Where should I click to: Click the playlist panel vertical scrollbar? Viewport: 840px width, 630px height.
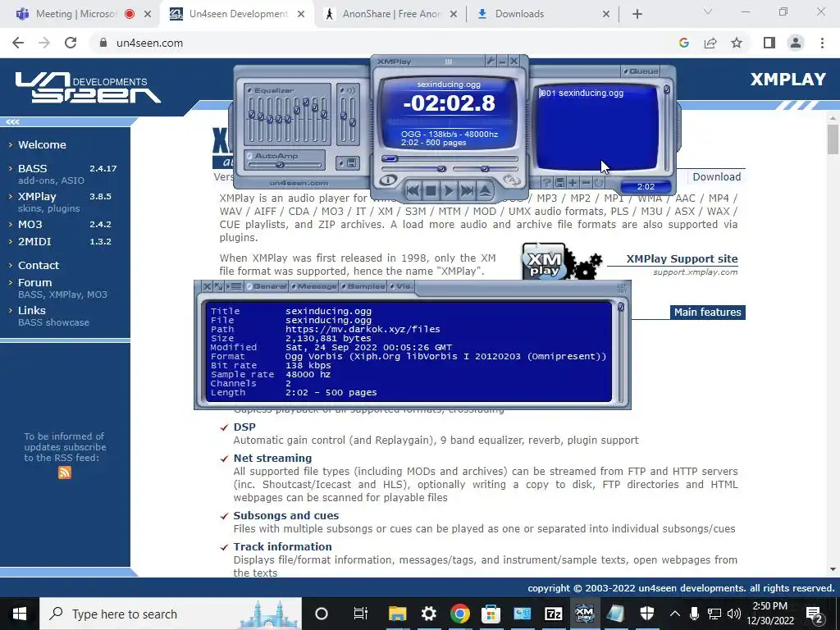666,129
